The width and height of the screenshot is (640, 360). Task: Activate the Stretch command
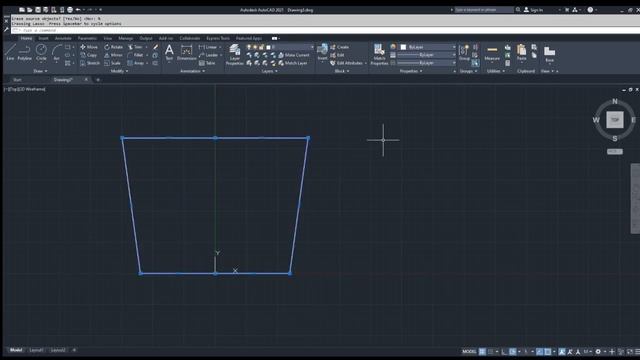click(90, 63)
